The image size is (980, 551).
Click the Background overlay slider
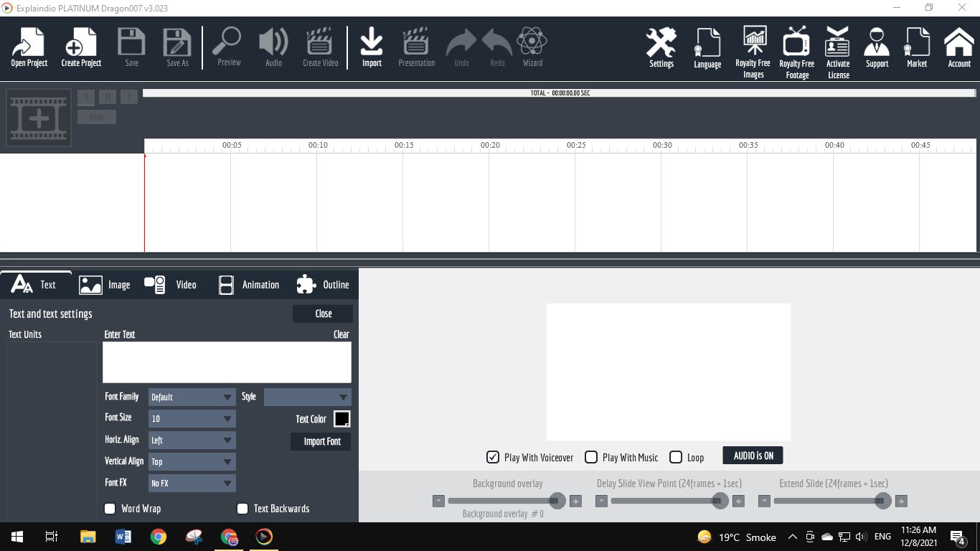coord(507,501)
